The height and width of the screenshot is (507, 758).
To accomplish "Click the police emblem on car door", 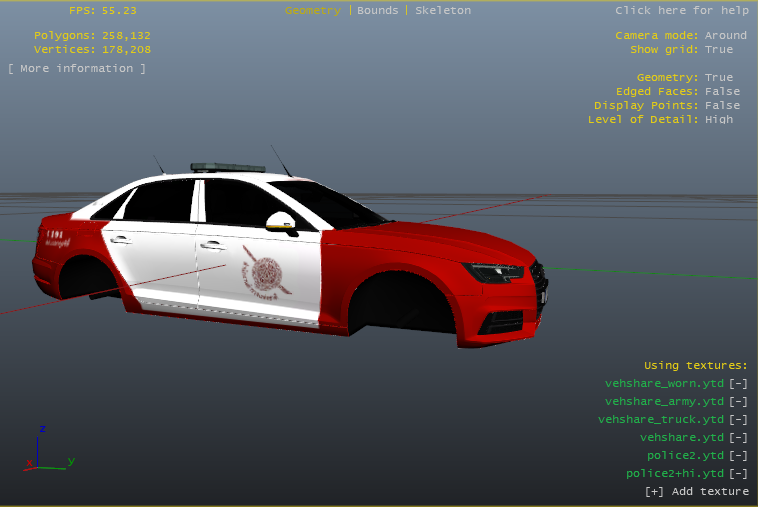I will pos(266,273).
